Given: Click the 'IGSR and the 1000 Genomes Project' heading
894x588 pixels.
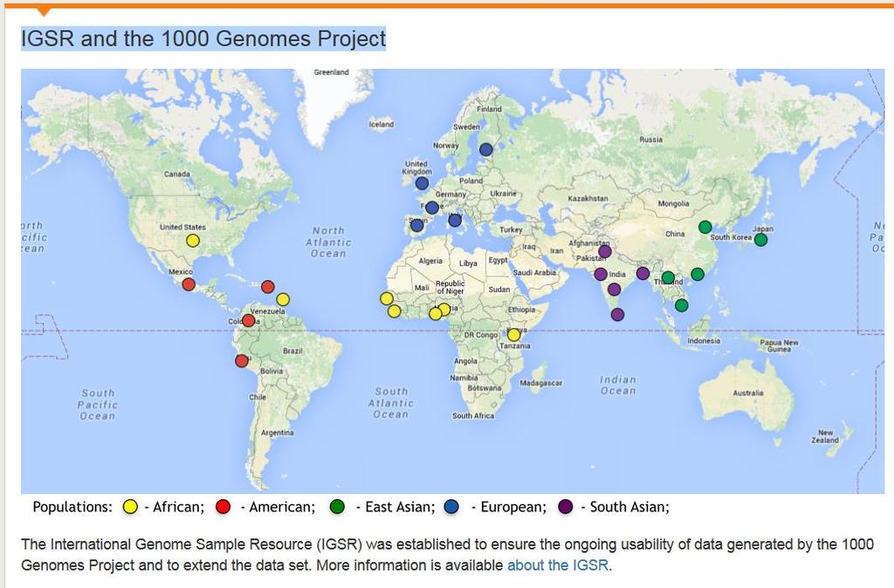Looking at the screenshot, I should (203, 38).
